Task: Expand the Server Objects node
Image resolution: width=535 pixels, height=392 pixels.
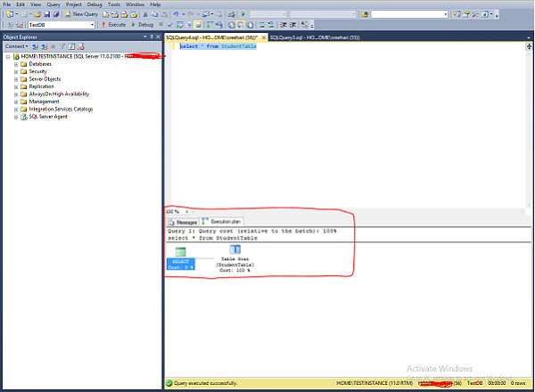Action: click(x=16, y=79)
